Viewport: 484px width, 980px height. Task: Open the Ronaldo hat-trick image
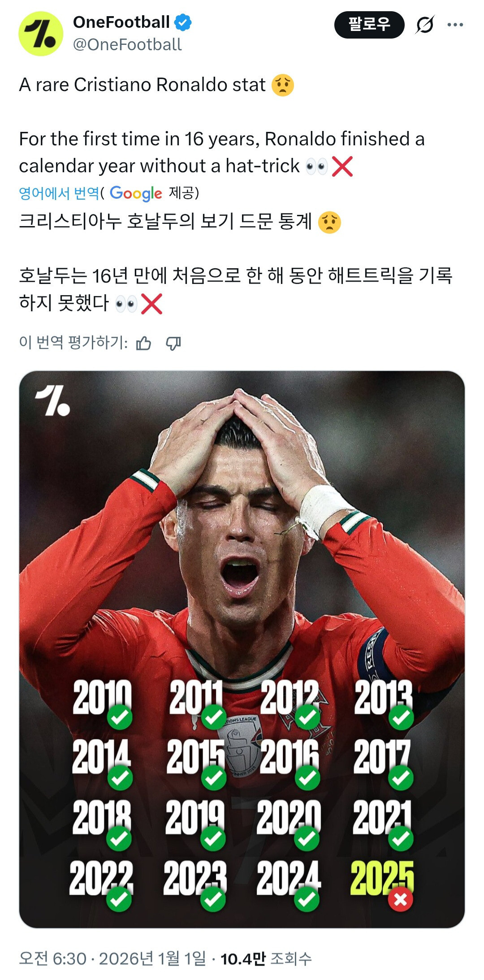[x=242, y=649]
